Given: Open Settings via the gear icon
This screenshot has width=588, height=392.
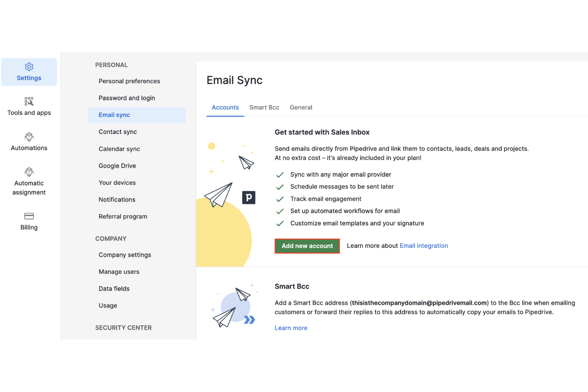Looking at the screenshot, I should point(29,71).
